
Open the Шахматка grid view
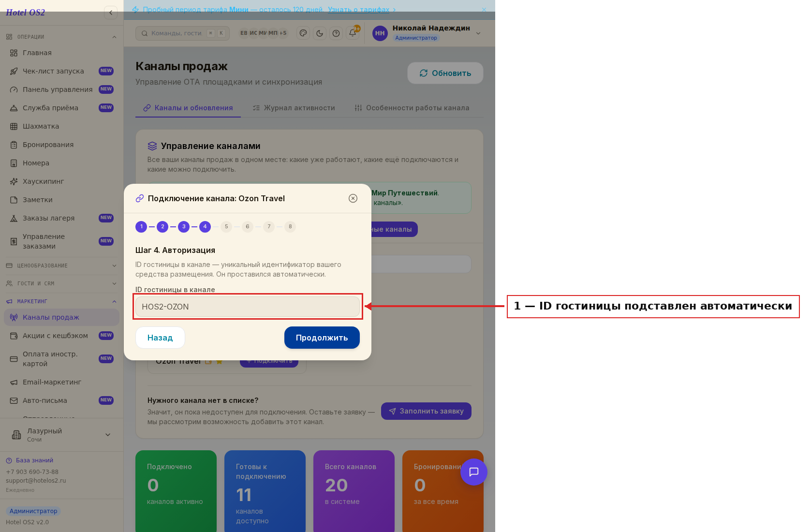tap(61, 126)
